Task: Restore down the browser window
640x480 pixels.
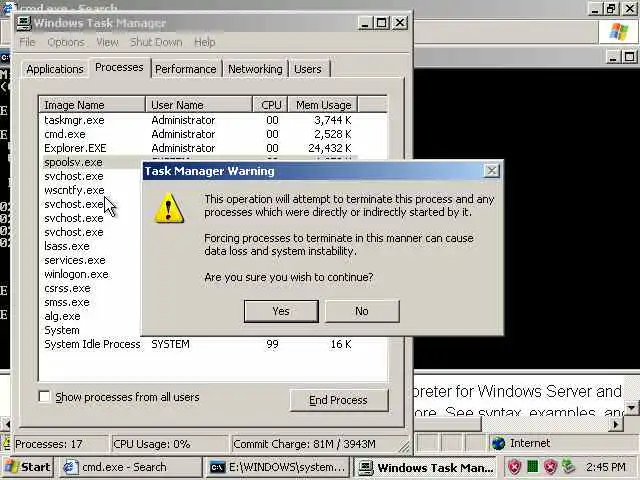Action: click(x=611, y=9)
